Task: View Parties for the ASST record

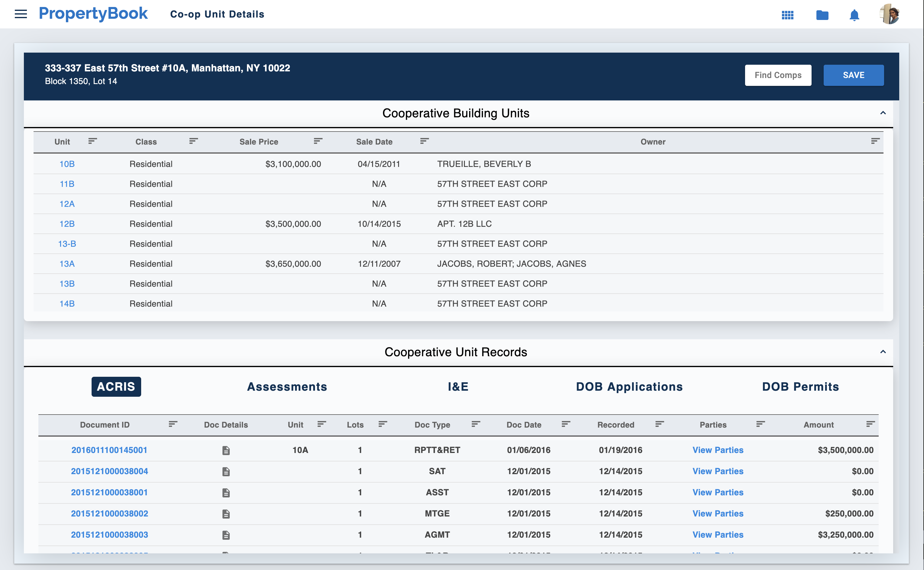Action: (x=718, y=492)
